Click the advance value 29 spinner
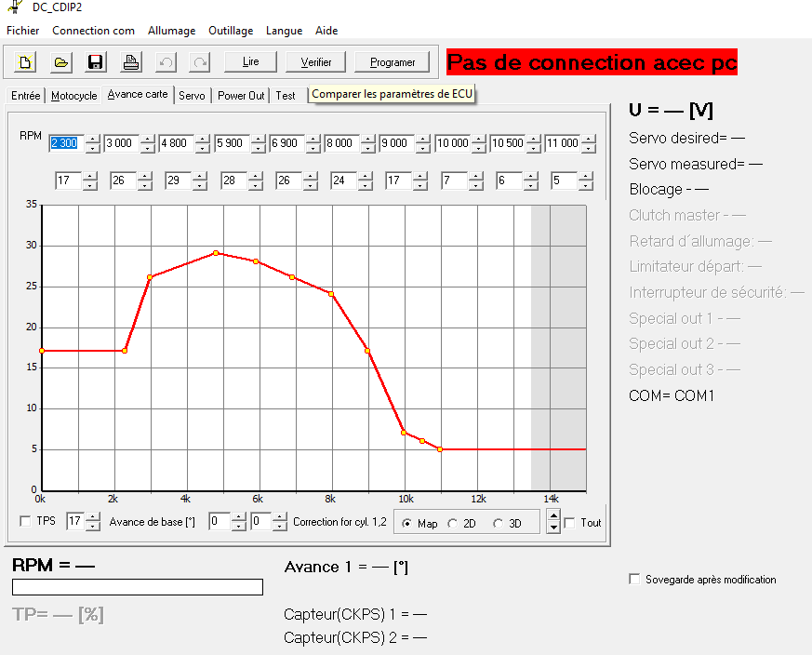 (x=199, y=180)
